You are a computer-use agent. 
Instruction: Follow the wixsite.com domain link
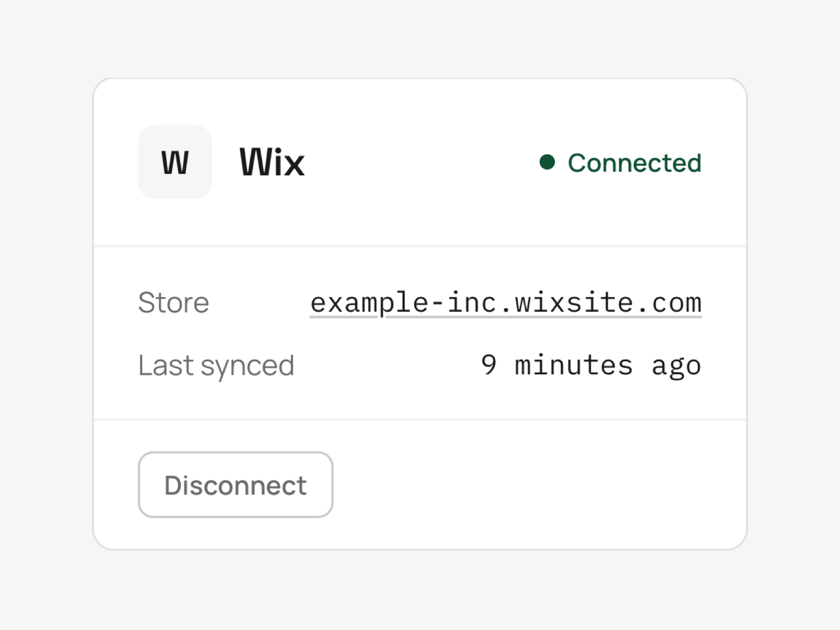tap(506, 303)
